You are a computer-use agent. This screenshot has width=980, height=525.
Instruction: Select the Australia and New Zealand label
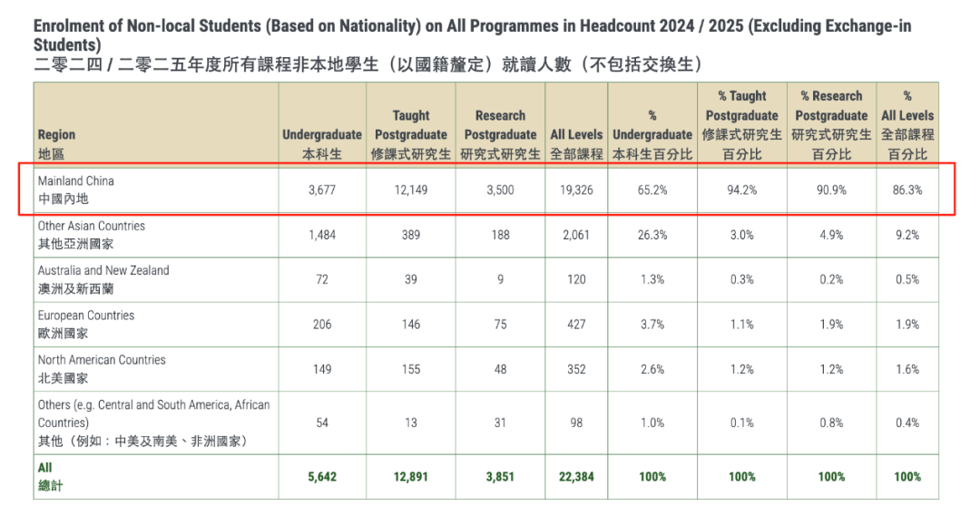coord(103,279)
